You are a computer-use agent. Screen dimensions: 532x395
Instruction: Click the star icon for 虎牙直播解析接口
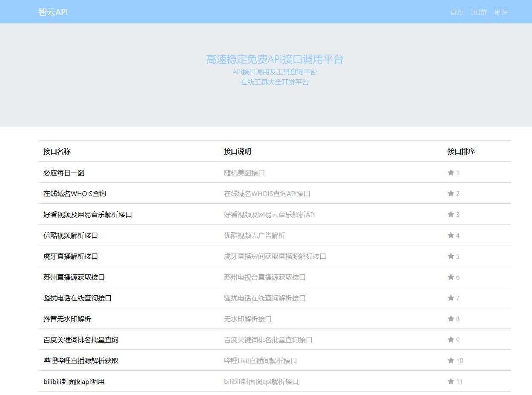click(x=450, y=256)
